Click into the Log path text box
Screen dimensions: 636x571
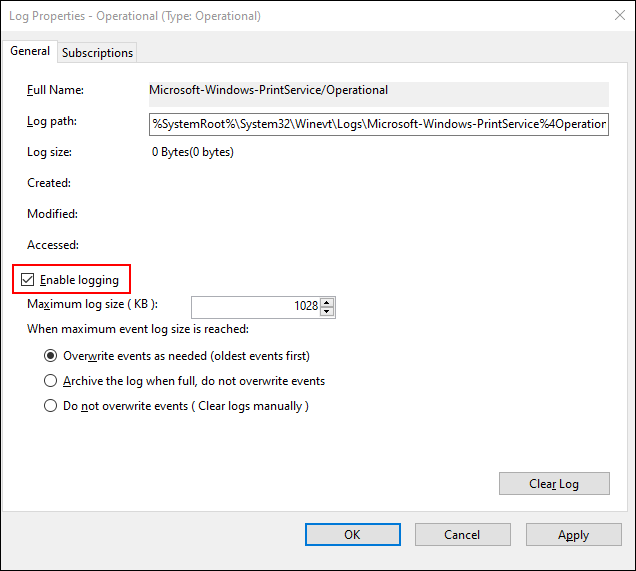coord(379,124)
